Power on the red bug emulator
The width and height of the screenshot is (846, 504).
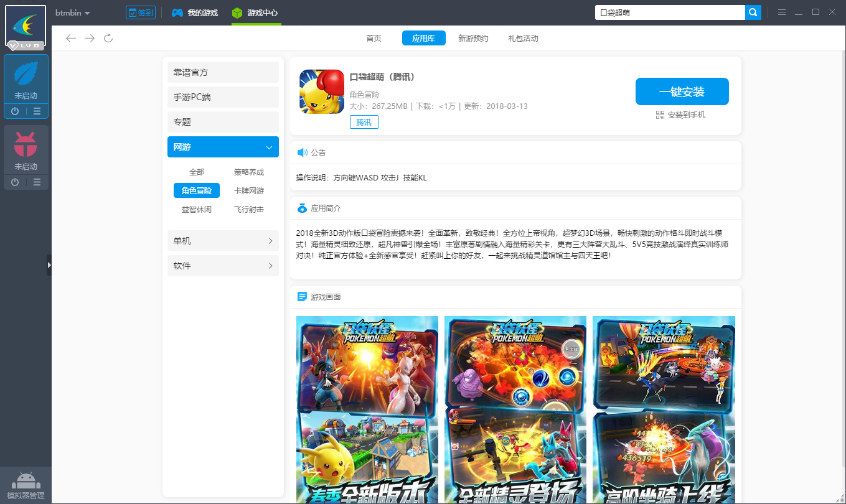(15, 182)
